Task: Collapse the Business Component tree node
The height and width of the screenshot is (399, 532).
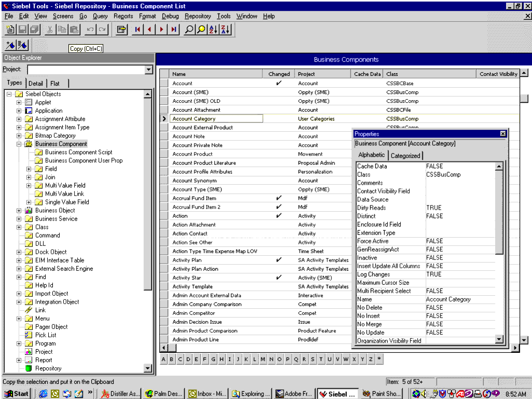Action: 19,144
